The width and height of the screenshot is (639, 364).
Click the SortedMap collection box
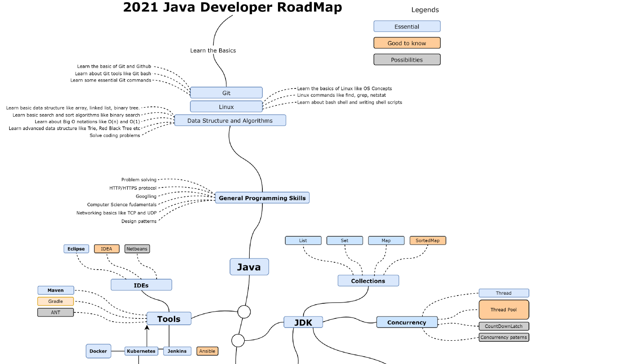click(x=427, y=240)
